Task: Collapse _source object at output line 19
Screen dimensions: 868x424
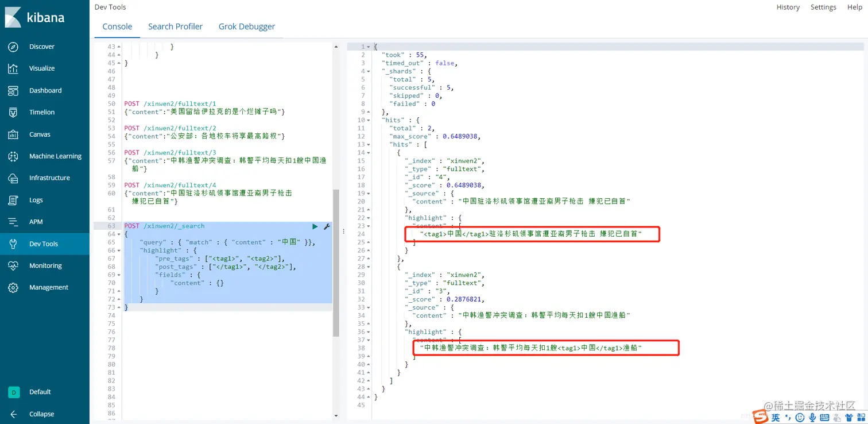Action: tap(368, 193)
